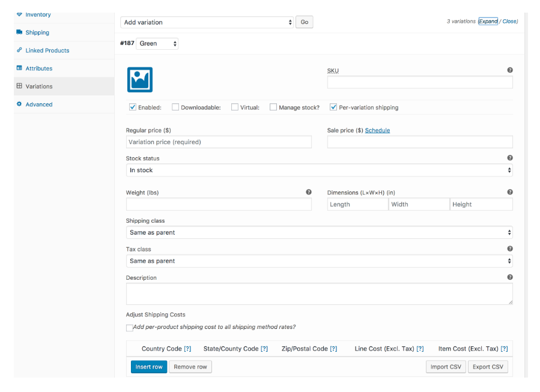Click the blue Insert row button
This screenshot has height=392, width=540.
tap(149, 367)
